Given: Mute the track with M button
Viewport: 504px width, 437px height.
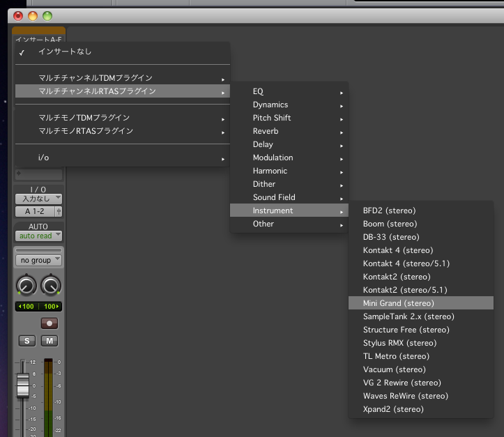Looking at the screenshot, I should click(x=49, y=341).
